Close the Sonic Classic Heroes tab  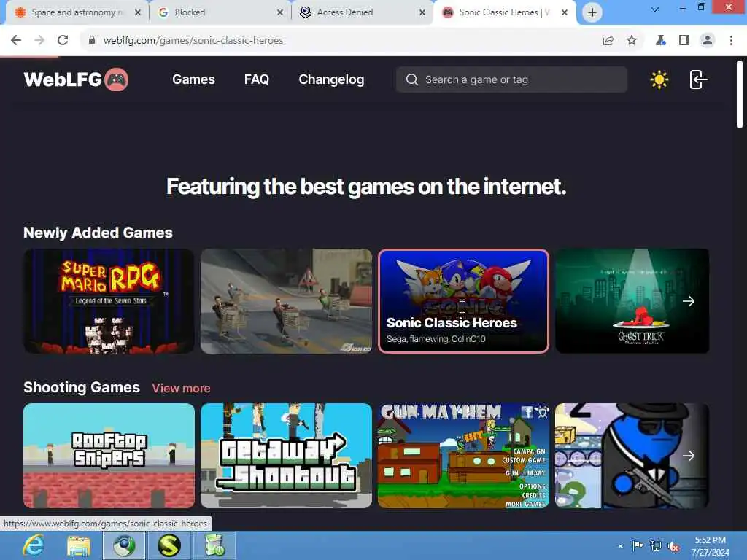[x=565, y=12]
